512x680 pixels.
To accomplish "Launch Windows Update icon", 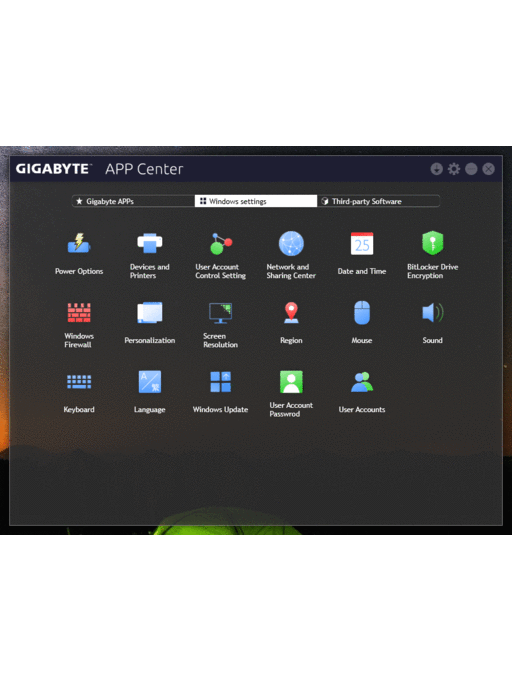I will pos(221,382).
